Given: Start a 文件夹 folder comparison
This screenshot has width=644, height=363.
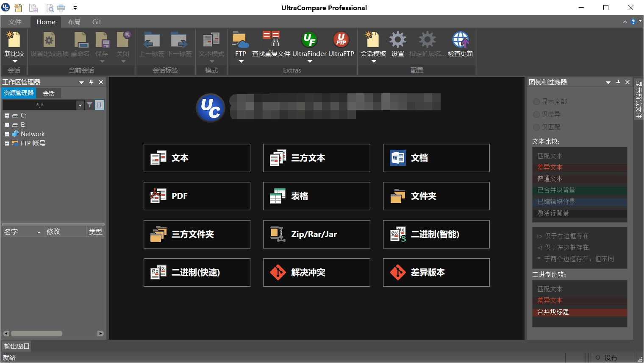Looking at the screenshot, I should (436, 196).
